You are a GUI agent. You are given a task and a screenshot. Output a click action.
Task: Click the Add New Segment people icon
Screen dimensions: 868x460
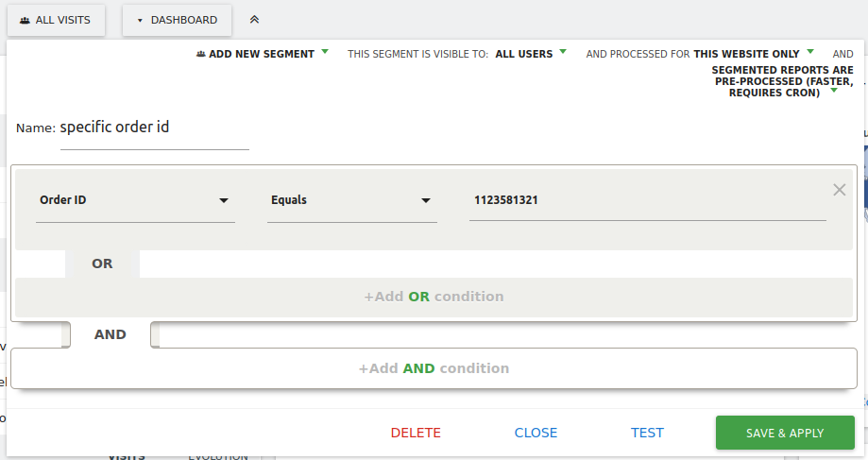click(200, 55)
